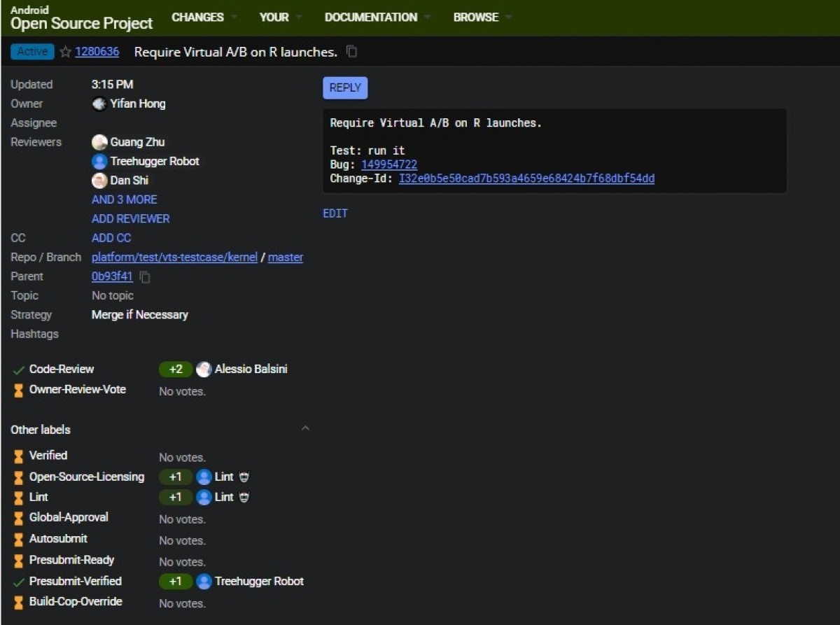Open the DOCUMENTATION dropdown menu
The width and height of the screenshot is (840, 625).
point(377,17)
